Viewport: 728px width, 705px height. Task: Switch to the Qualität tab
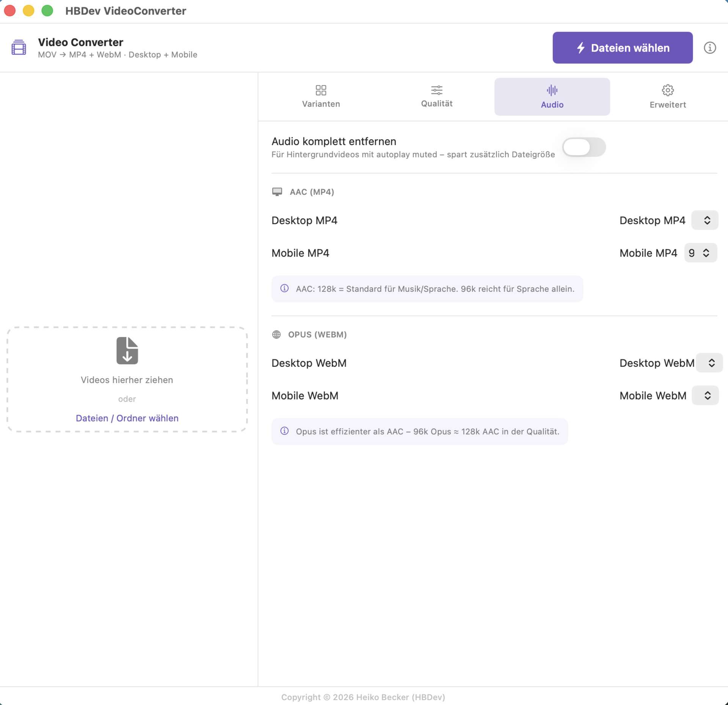[x=436, y=97]
